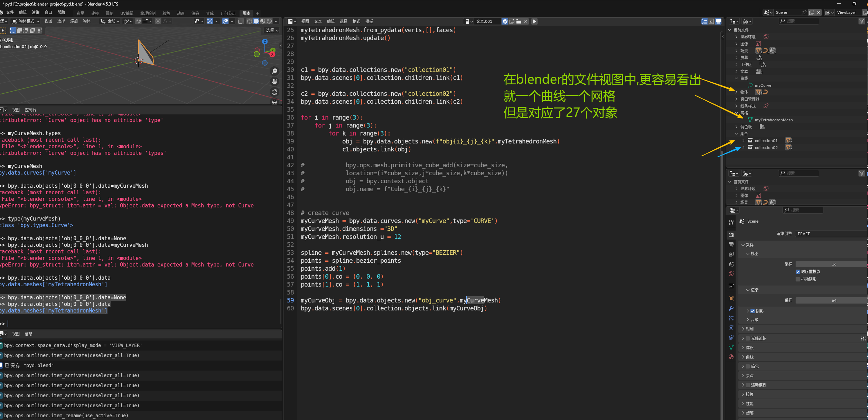
Task: Run the script with the play button
Action: 534,21
